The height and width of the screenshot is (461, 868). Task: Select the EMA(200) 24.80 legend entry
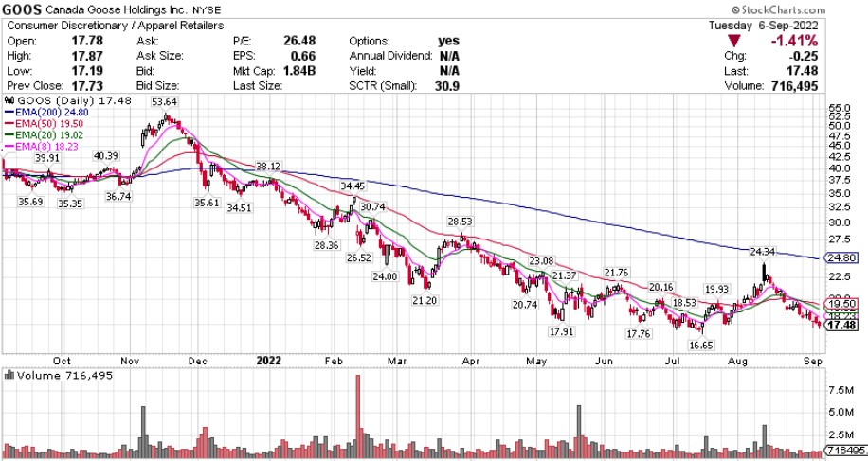pyautogui.click(x=45, y=113)
